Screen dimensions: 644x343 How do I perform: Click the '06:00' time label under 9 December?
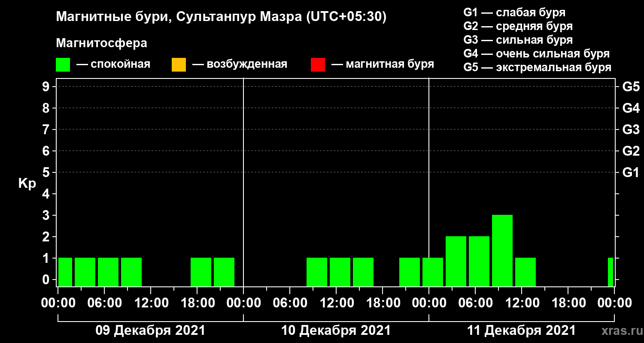tap(104, 303)
